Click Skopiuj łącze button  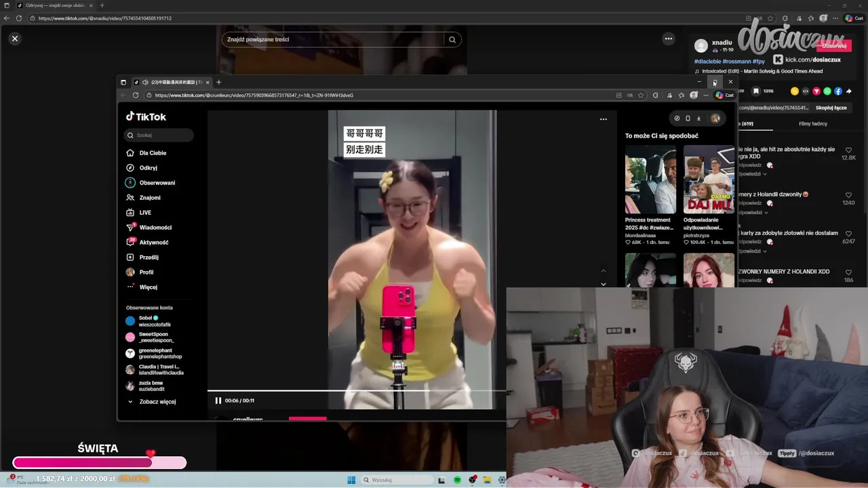(831, 108)
